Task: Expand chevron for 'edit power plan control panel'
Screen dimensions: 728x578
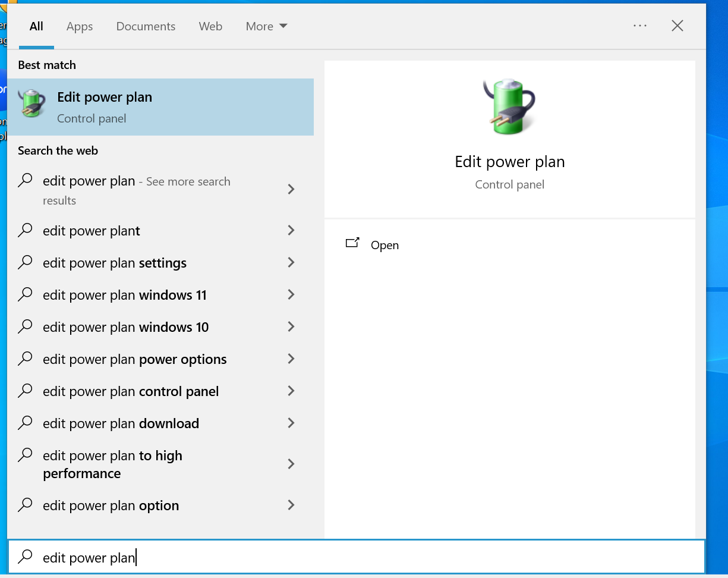Action: pos(291,391)
